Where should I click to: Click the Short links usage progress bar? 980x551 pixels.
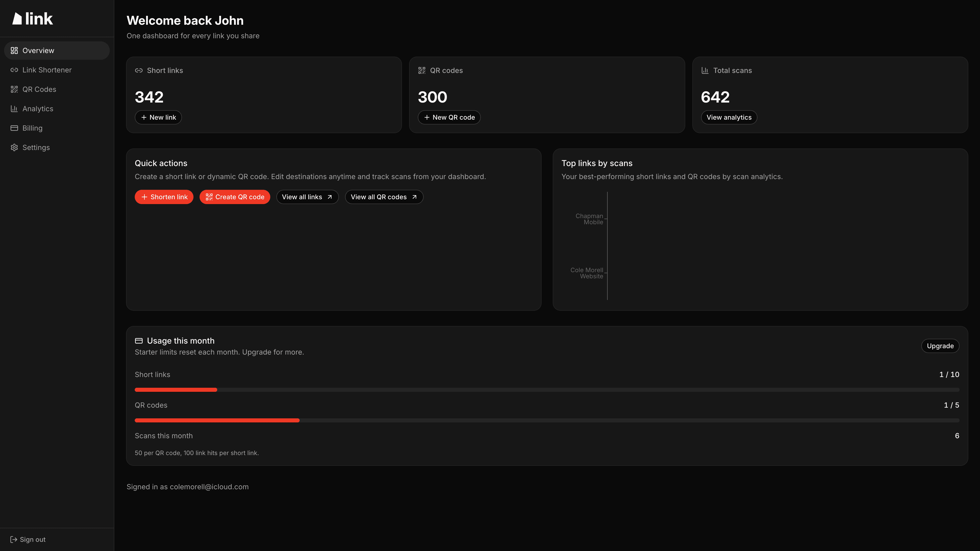[547, 390]
